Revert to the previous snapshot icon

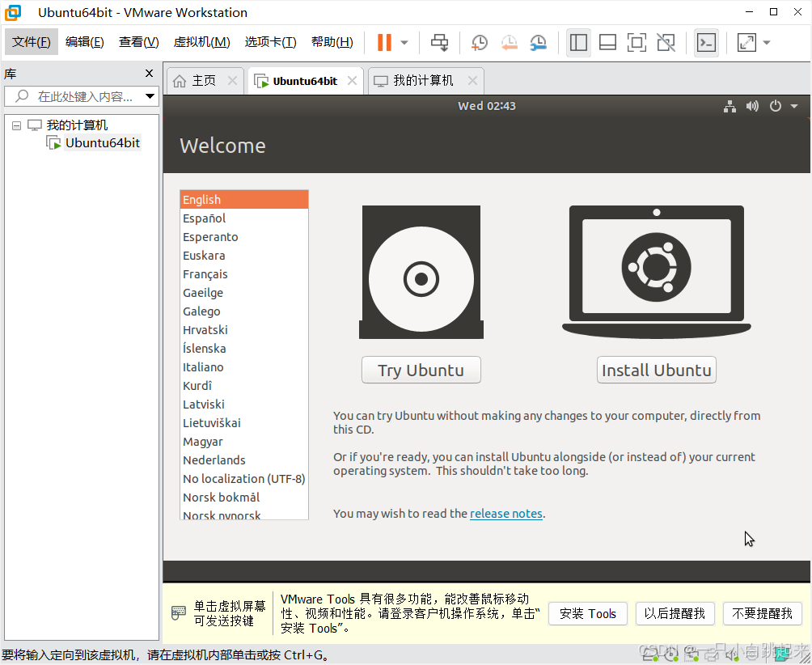(510, 42)
